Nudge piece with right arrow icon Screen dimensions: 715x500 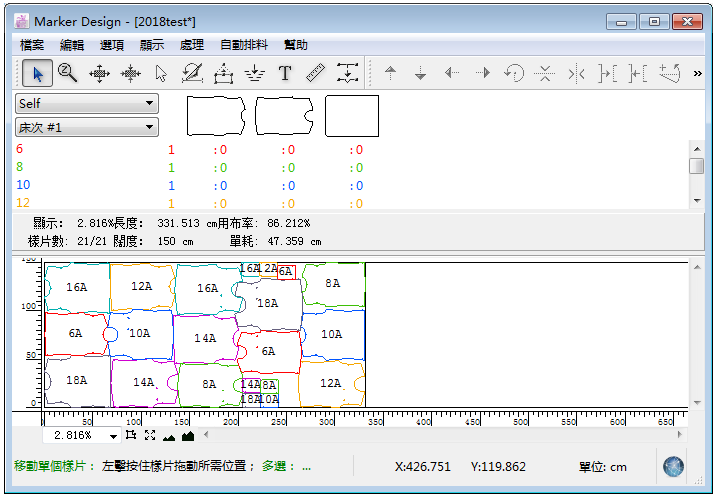483,73
